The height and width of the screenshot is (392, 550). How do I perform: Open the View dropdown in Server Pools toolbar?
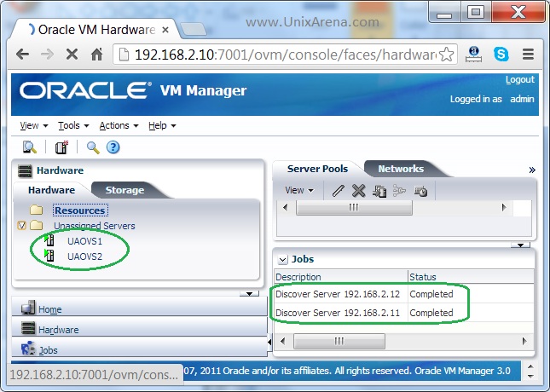[299, 190]
